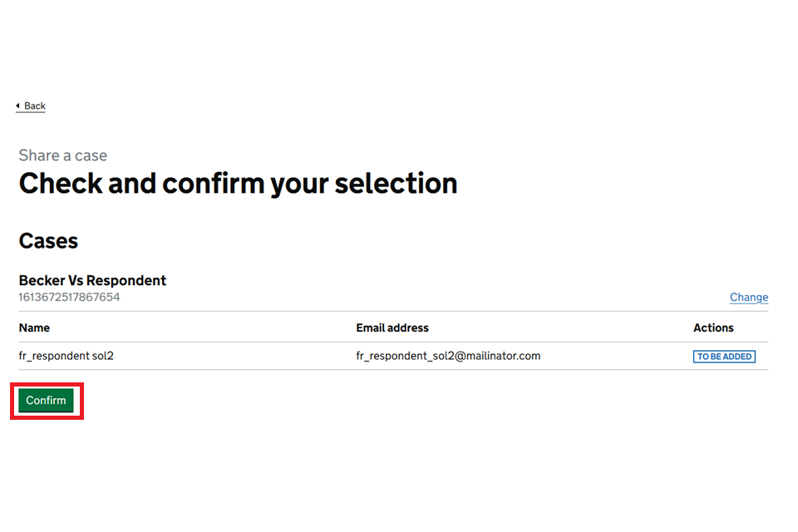Click the Actions column header
This screenshot has height=532, width=798.
click(713, 328)
